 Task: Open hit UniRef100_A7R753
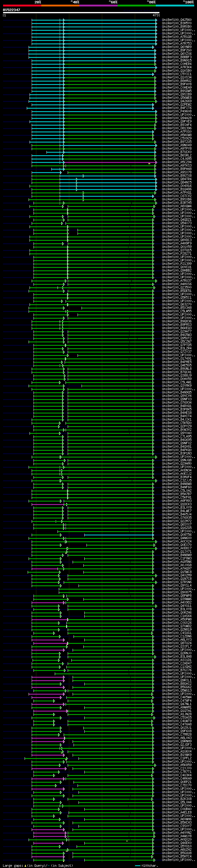pyautogui.click(x=176, y=43)
